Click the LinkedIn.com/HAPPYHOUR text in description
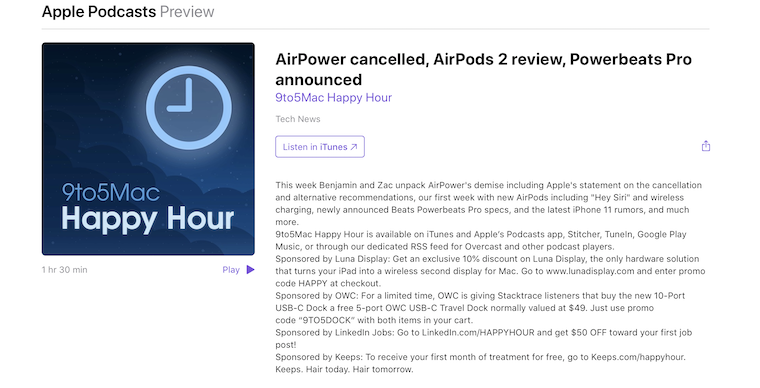This screenshot has width=760, height=388. (478, 333)
